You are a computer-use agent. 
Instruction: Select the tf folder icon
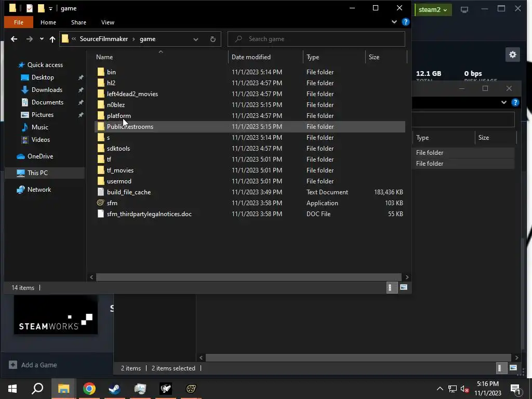[101, 159]
